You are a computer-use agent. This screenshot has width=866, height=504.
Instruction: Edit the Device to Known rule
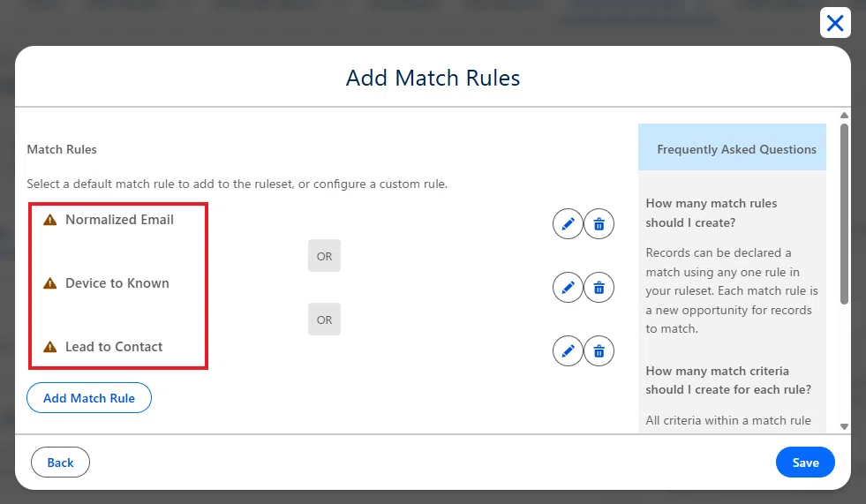coord(568,288)
